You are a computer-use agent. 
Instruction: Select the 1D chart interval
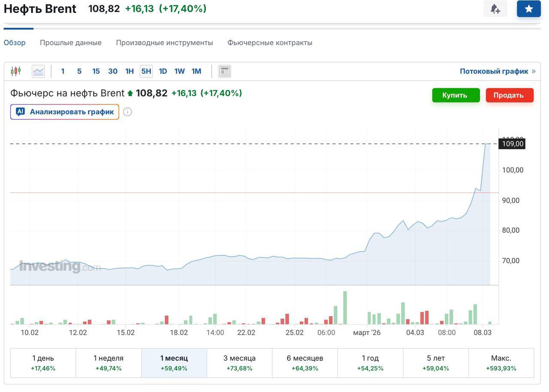click(163, 71)
